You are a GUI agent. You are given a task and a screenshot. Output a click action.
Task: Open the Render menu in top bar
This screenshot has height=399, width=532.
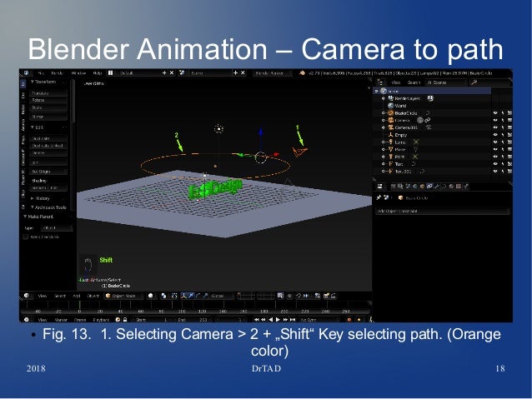coord(57,72)
